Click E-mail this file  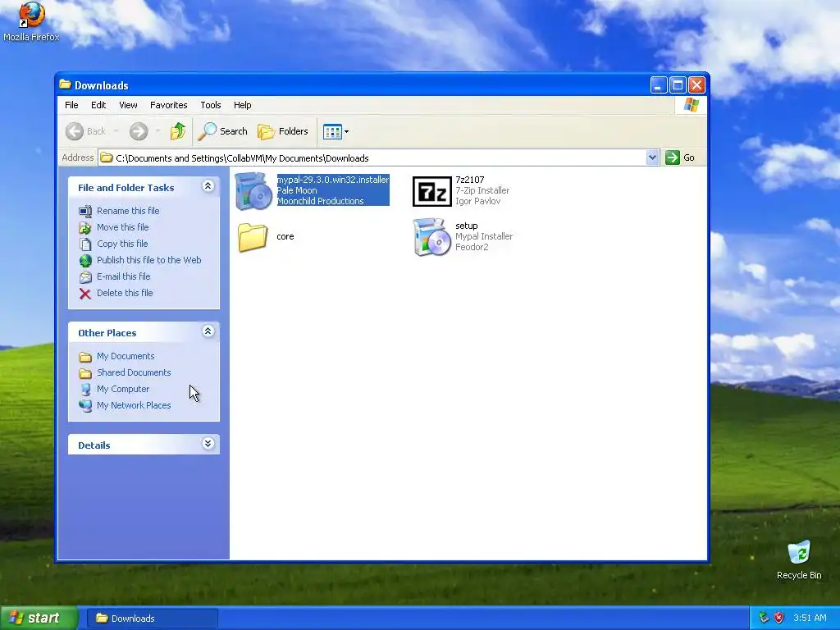(123, 277)
